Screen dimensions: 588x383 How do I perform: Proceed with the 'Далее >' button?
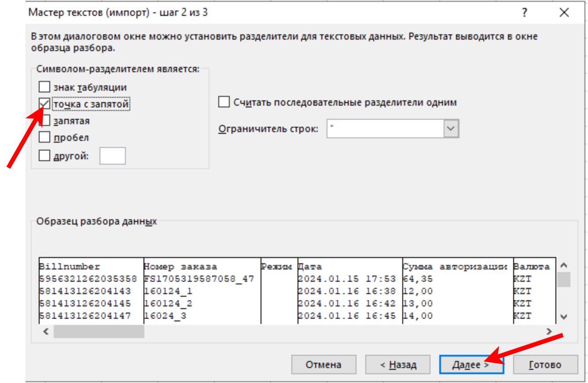[471, 365]
